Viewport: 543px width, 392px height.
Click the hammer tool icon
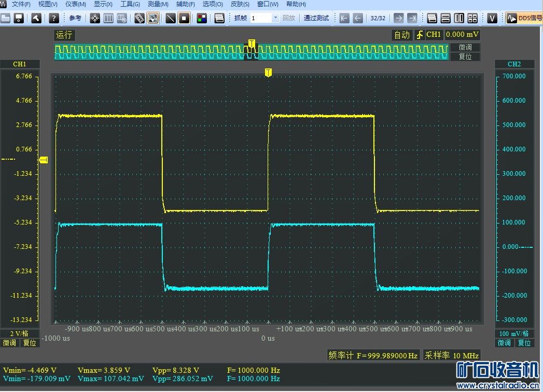click(36, 18)
